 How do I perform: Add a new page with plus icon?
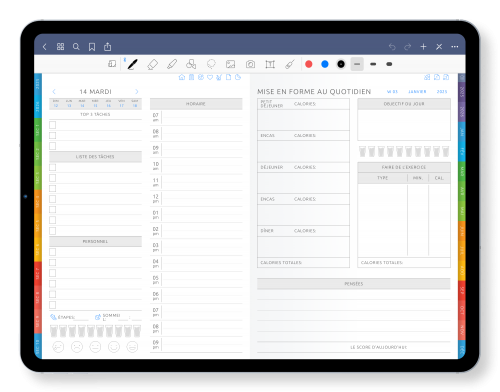point(423,47)
